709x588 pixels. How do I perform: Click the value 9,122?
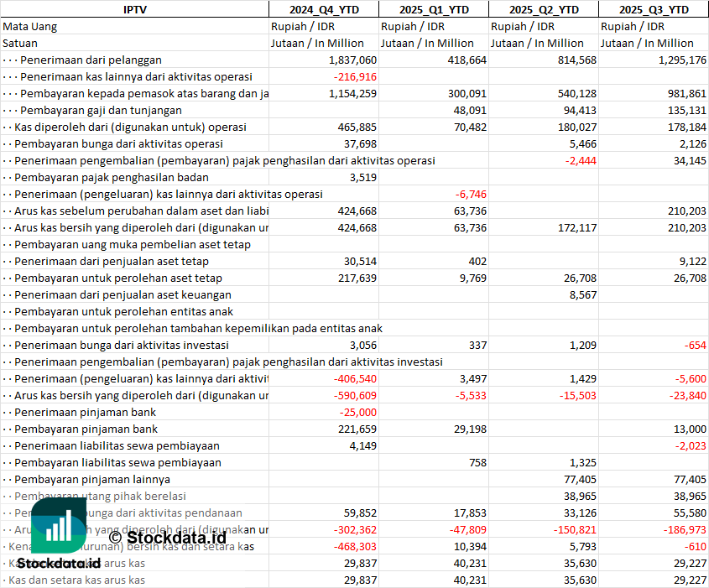pyautogui.click(x=693, y=261)
